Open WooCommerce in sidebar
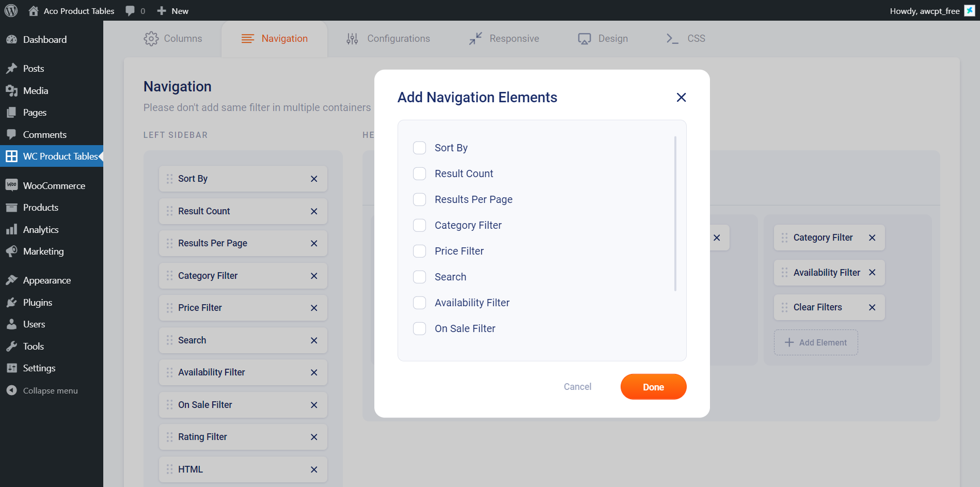Viewport: 980px width, 487px height. [x=52, y=186]
